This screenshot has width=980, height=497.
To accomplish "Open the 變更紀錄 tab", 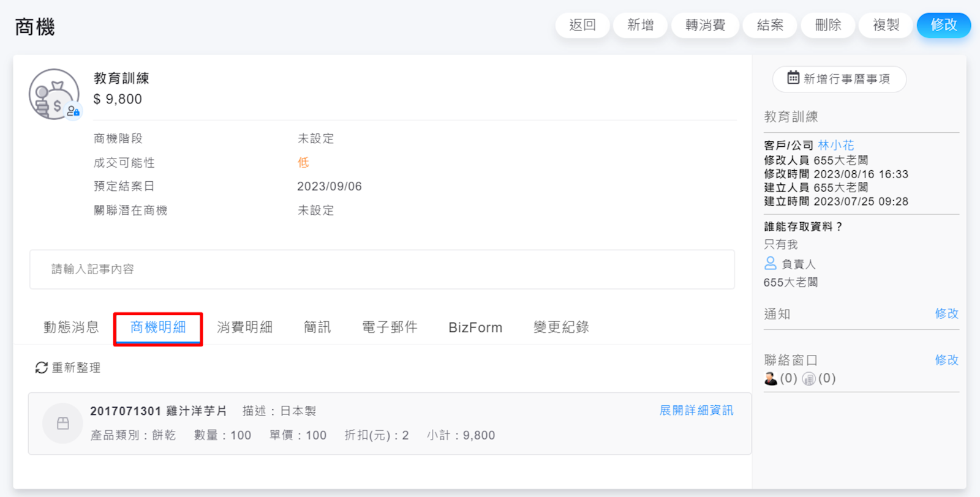I will [560, 327].
